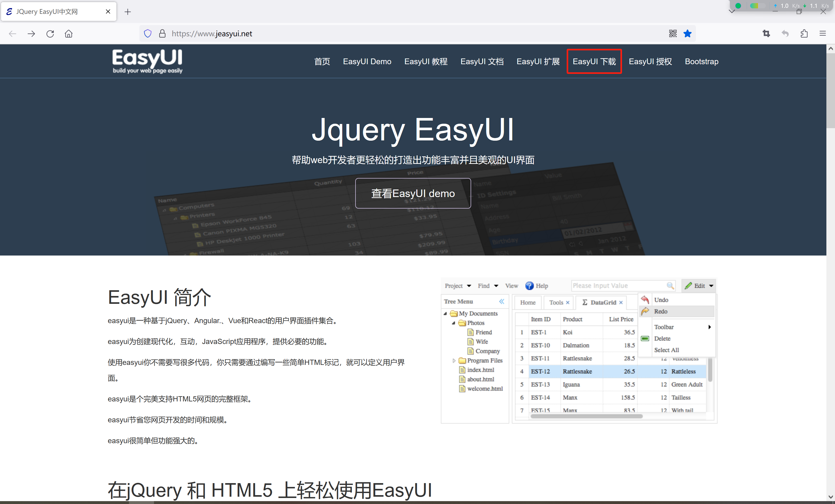Open tracking protection shield icon
The height and width of the screenshot is (504, 835).
coord(148,34)
